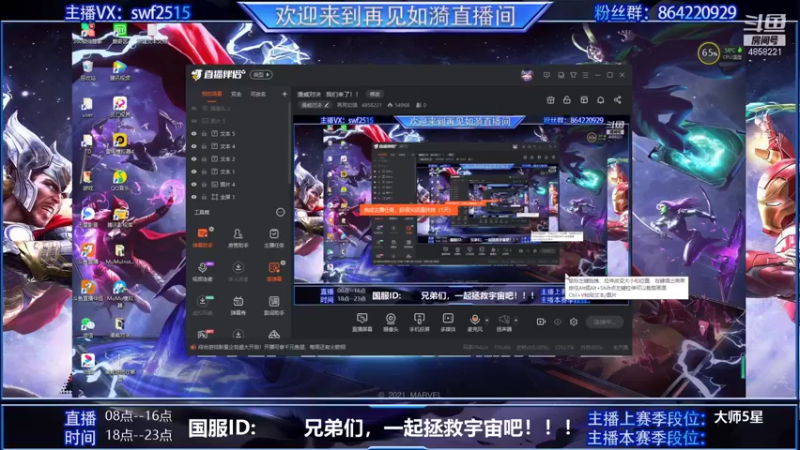
Task: Open the announcement link in status bar
Action: pos(272,347)
